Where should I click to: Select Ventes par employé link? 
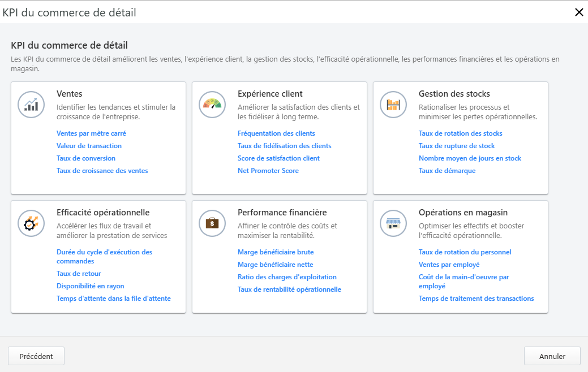tap(449, 265)
